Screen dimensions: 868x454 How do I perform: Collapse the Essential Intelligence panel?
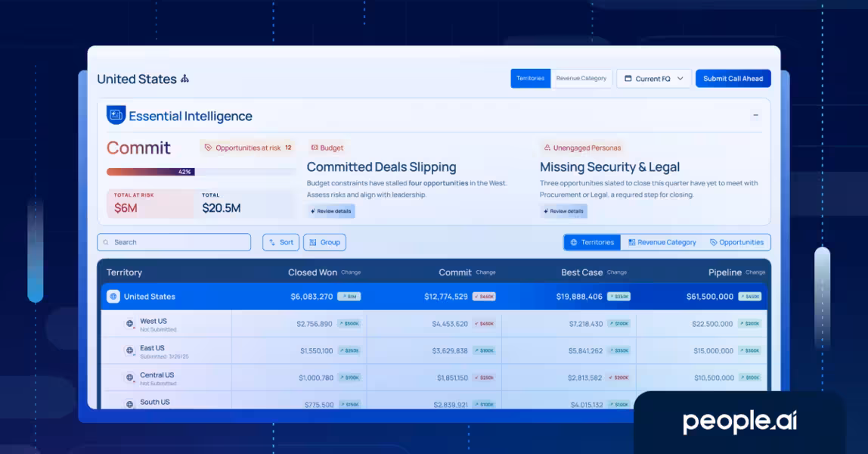click(755, 115)
